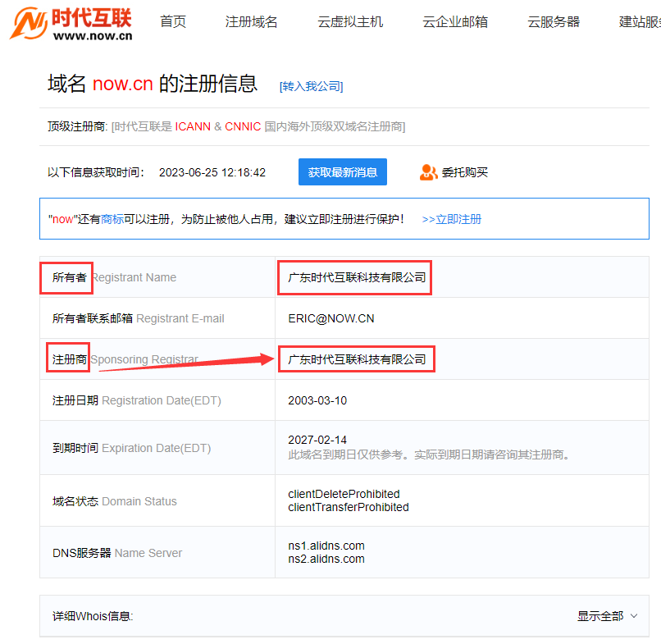Click the DNS服务器 Name Server label

117,553
